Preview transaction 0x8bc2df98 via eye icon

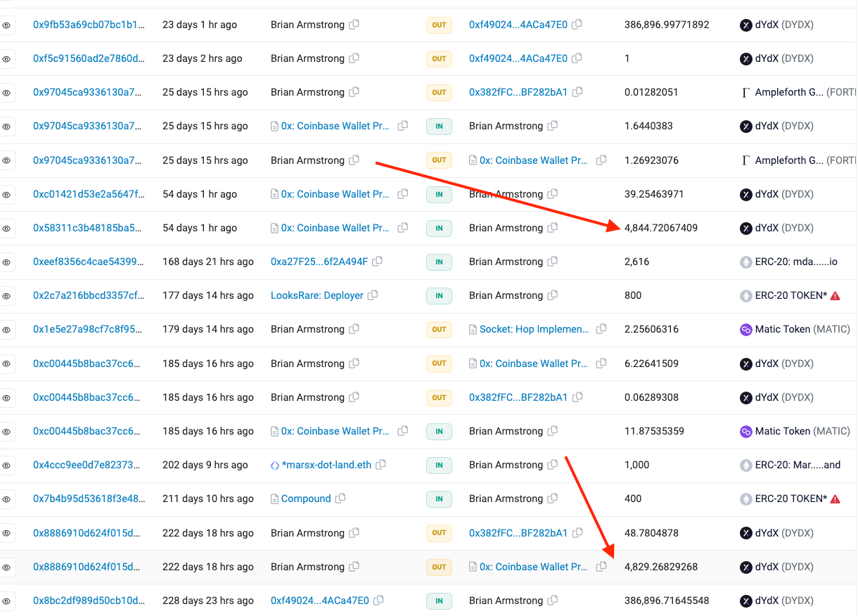(x=6, y=601)
